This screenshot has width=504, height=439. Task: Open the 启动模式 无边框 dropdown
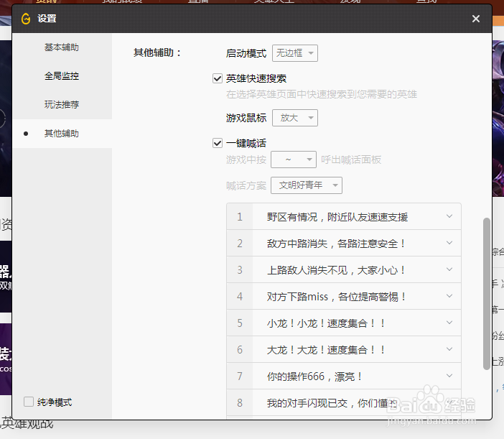[295, 53]
